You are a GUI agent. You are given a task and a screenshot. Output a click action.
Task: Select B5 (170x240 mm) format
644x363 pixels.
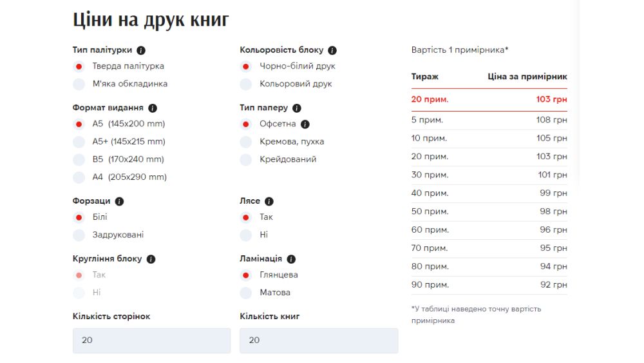point(79,159)
